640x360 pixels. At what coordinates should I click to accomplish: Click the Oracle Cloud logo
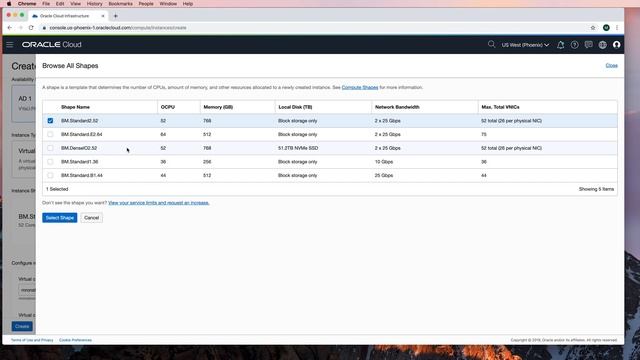point(52,44)
